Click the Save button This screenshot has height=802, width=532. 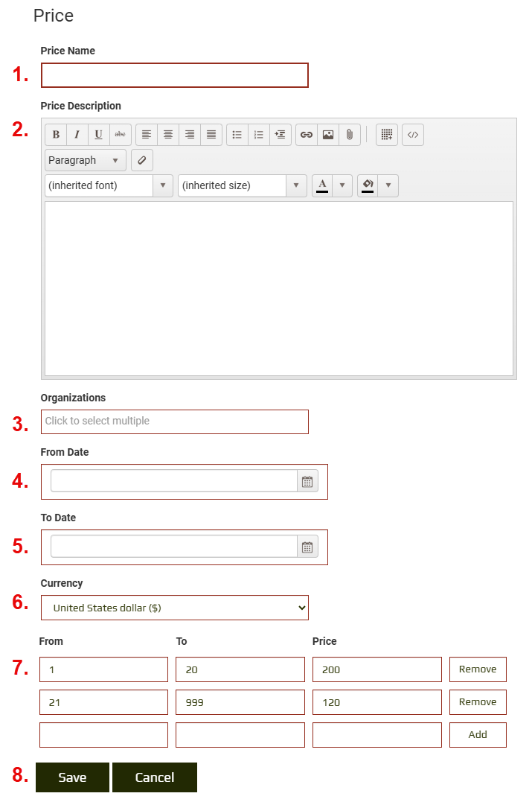(x=72, y=777)
